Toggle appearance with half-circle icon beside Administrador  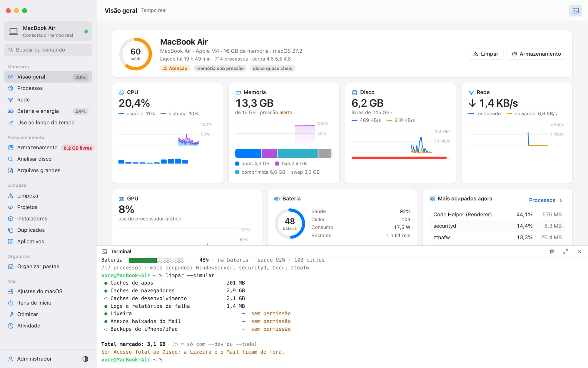pos(85,359)
